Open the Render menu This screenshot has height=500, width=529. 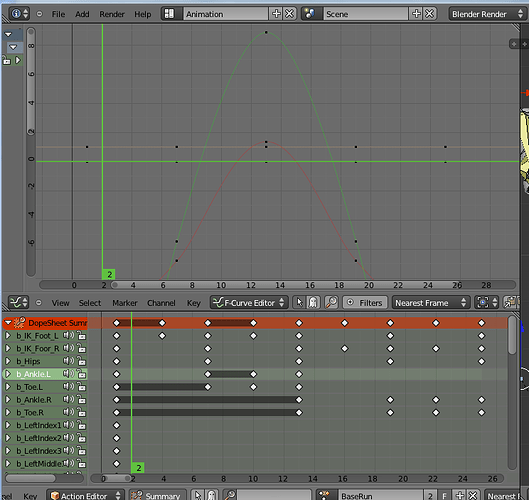112,14
